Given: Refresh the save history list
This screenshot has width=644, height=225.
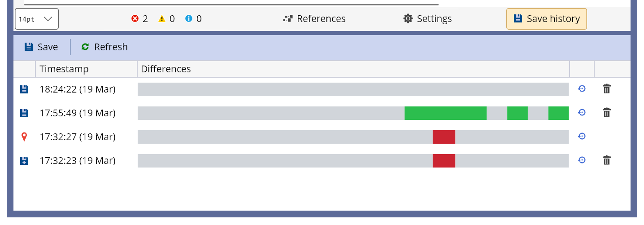Looking at the screenshot, I should tap(104, 47).
